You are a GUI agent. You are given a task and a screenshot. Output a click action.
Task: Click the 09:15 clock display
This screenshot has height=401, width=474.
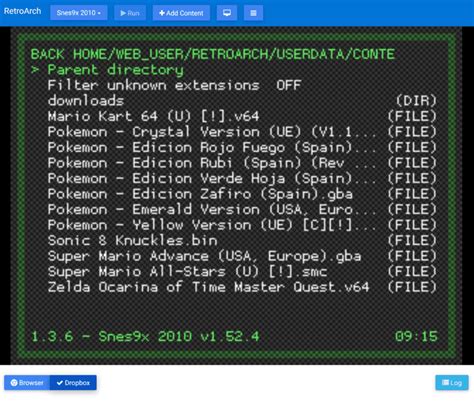click(416, 336)
